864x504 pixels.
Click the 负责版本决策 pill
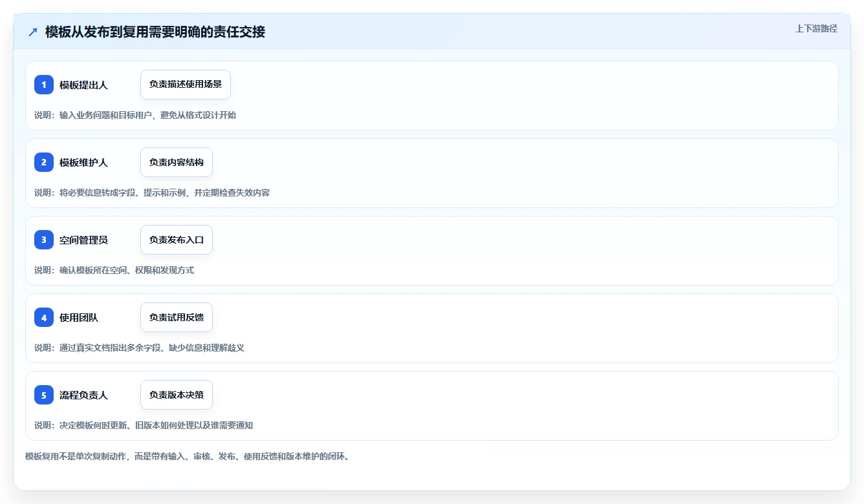coord(177,395)
